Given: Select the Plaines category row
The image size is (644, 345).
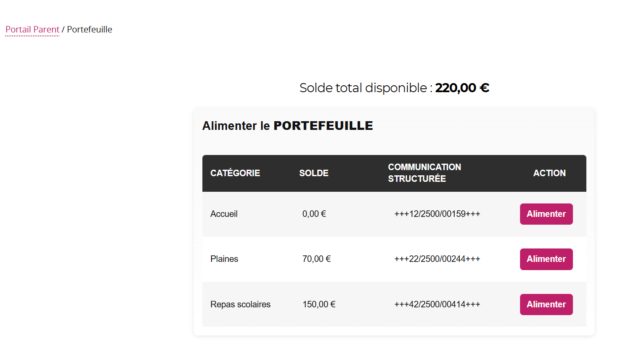Looking at the screenshot, I should pyautogui.click(x=224, y=259).
